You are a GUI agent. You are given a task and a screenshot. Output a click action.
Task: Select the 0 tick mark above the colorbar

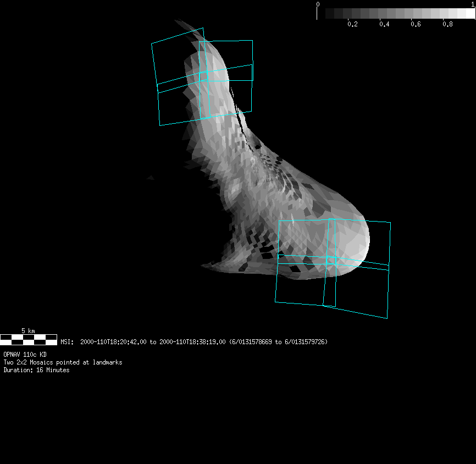317,4
